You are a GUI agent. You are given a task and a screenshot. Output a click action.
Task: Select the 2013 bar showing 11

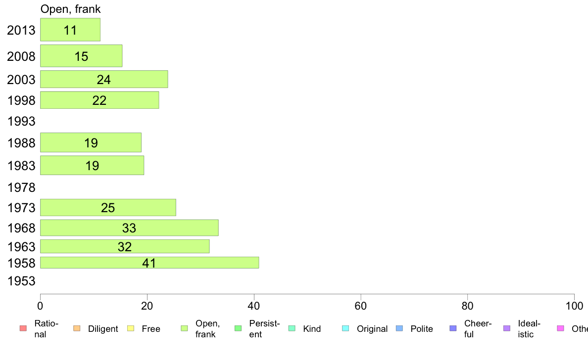click(x=70, y=30)
